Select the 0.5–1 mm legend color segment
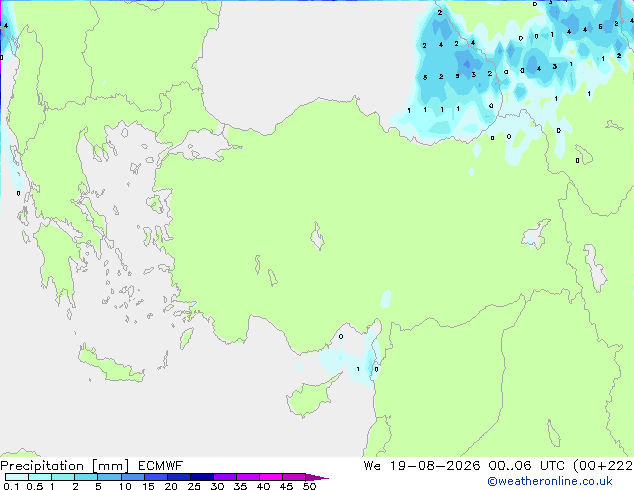This screenshot has height=490, width=634. pyautogui.click(x=40, y=477)
